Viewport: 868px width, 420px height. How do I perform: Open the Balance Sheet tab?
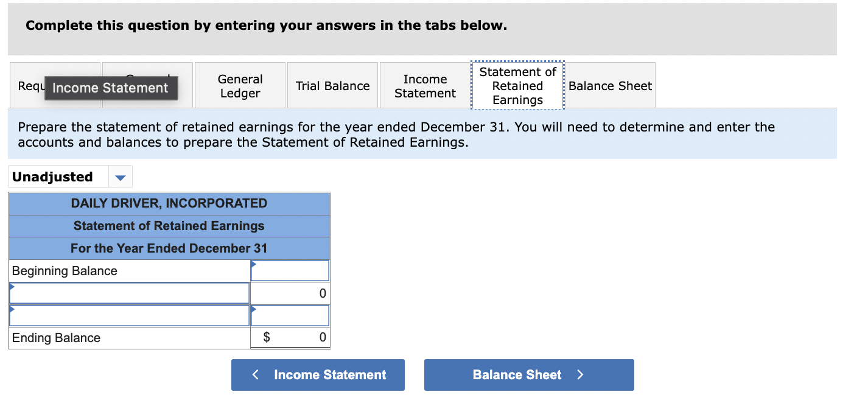pyautogui.click(x=610, y=86)
